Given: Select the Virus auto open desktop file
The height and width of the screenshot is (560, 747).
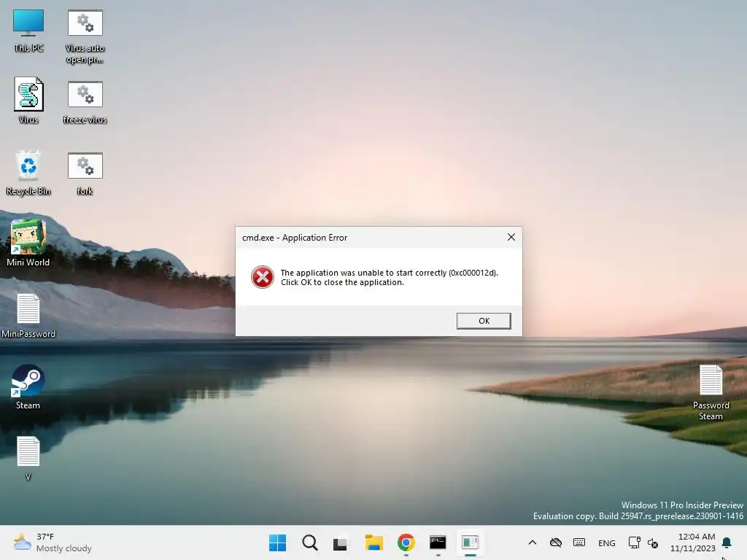Looking at the screenshot, I should 85,36.
